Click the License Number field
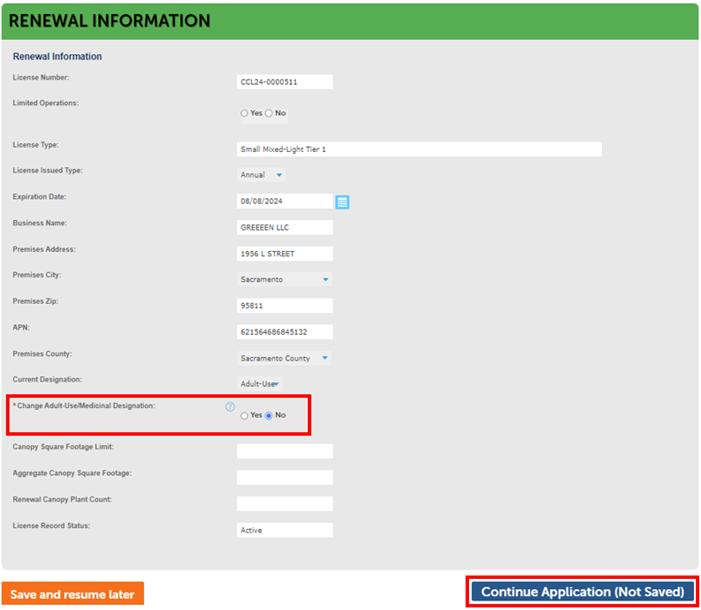 (284, 82)
